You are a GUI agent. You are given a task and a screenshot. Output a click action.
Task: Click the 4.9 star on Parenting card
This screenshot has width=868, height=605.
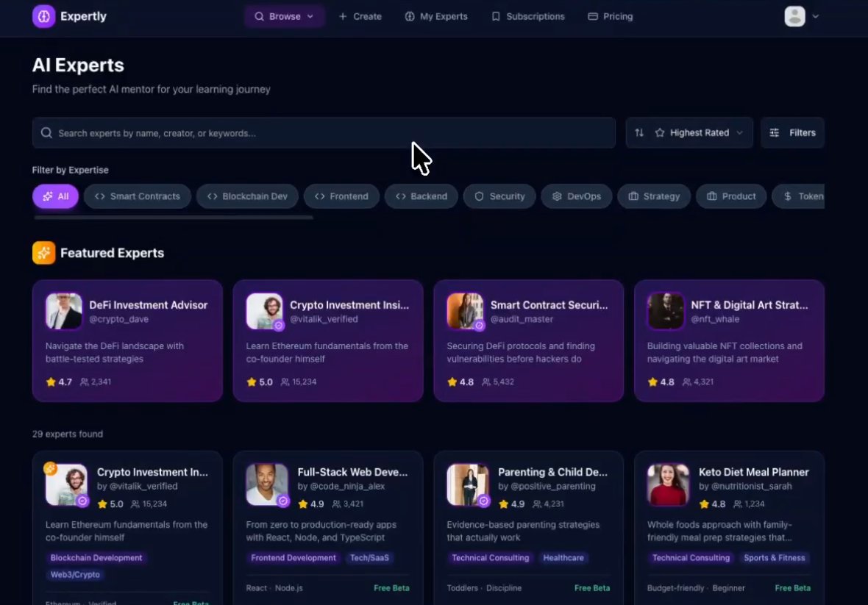click(502, 504)
